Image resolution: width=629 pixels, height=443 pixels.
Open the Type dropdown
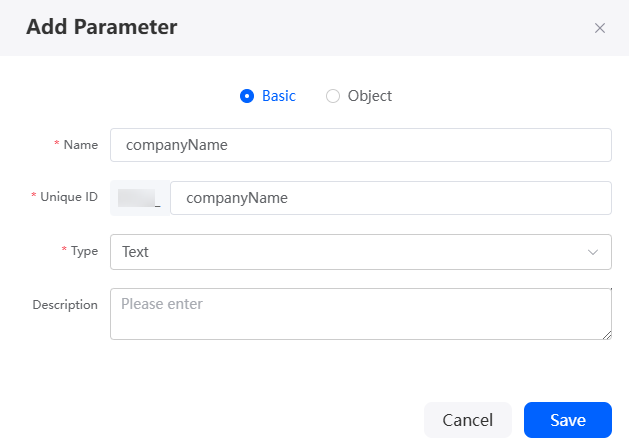361,252
